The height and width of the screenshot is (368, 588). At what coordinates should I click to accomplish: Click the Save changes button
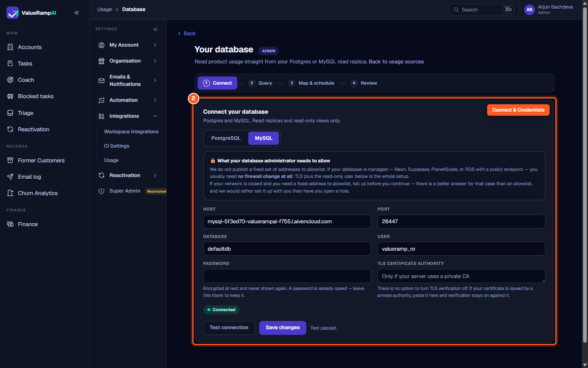[x=283, y=328]
